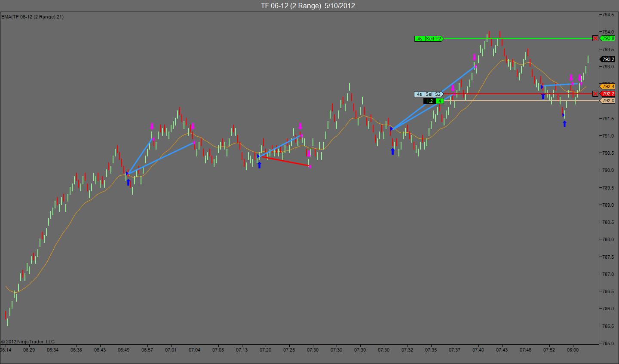Click the 07:13 time axis label
The height and width of the screenshot is (364, 619).
(242, 350)
